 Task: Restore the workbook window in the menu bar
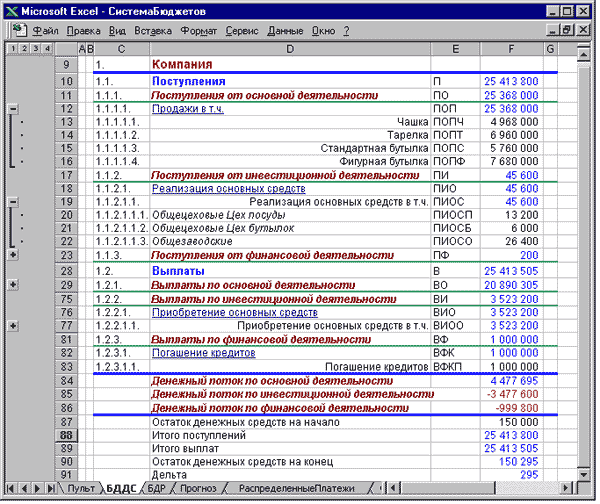(x=567, y=30)
